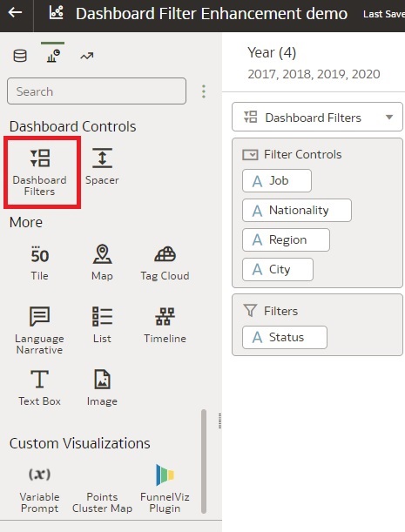Choose the Image visualization
Image resolution: width=405 pixels, height=532 pixels.
pos(102,387)
